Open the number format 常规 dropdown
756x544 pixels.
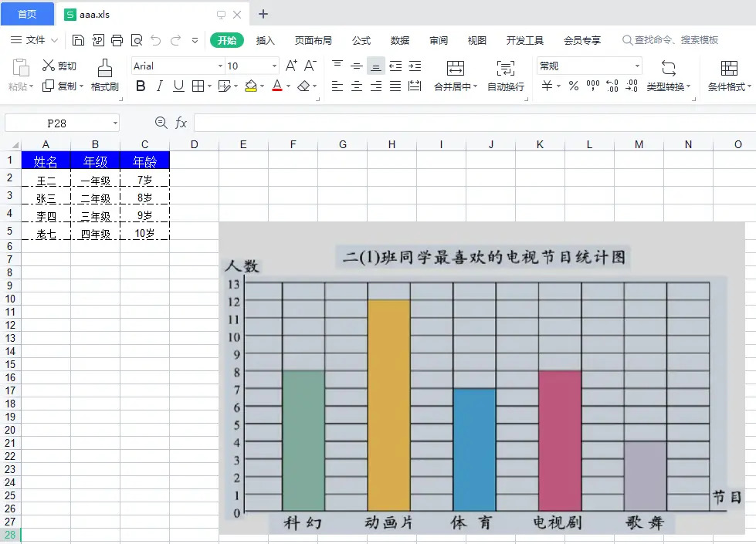click(x=636, y=66)
